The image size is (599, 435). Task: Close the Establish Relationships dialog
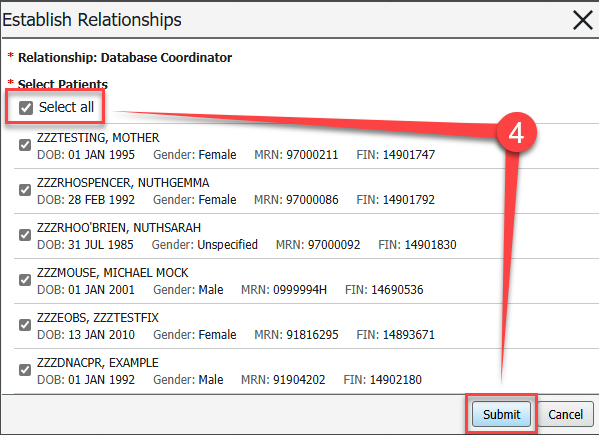point(583,20)
